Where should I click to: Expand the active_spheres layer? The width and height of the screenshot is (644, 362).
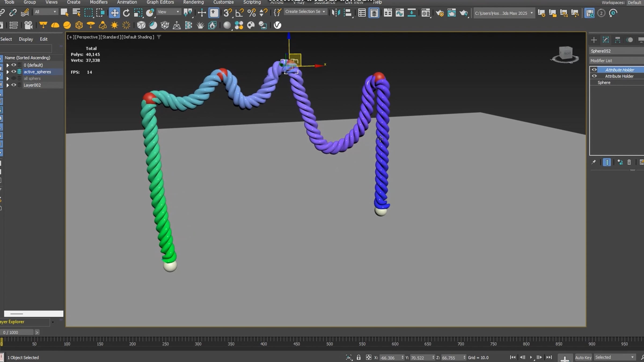point(8,72)
